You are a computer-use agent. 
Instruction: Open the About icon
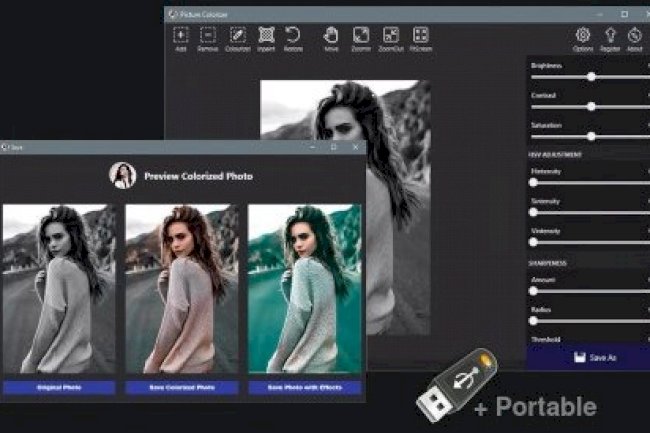tap(635, 36)
